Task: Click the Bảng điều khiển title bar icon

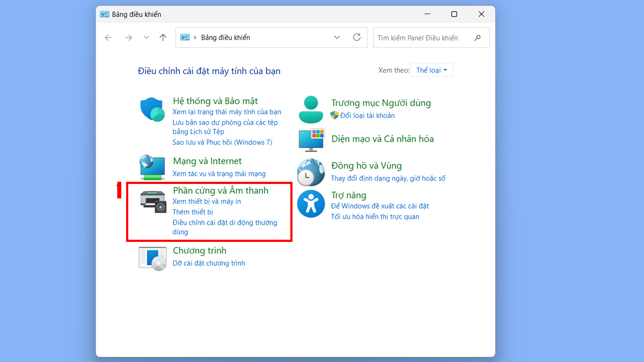Action: point(105,14)
